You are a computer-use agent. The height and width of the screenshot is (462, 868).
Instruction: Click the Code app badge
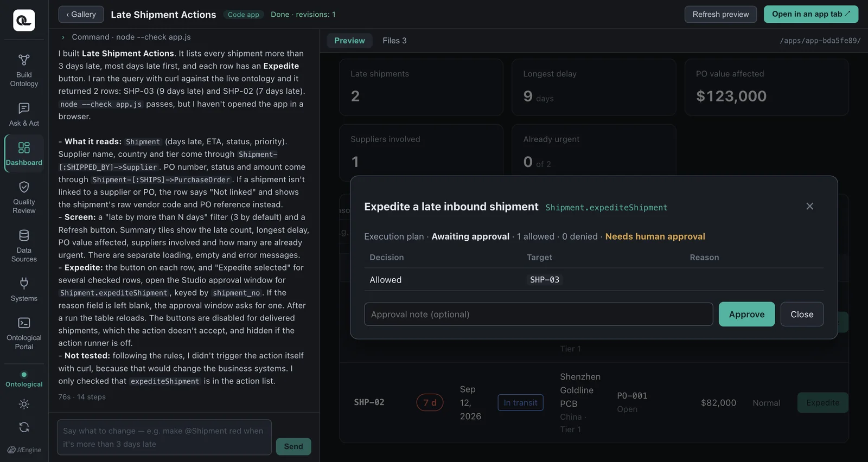click(244, 15)
